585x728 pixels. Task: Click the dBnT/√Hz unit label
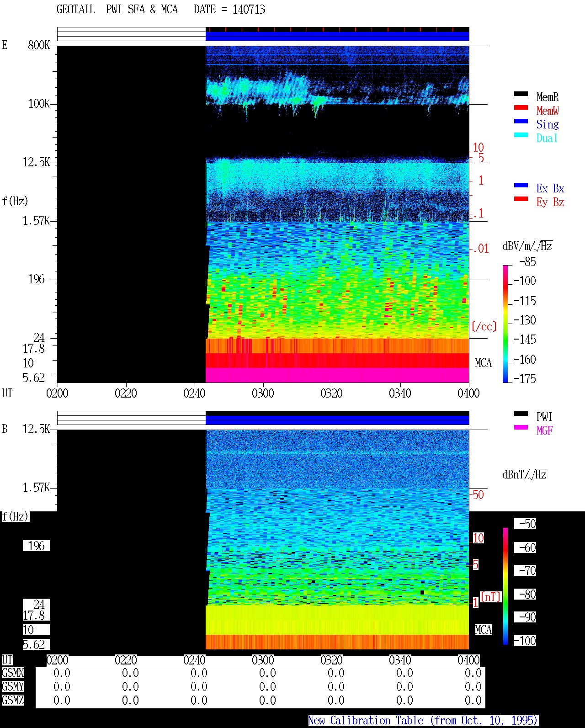pyautogui.click(x=525, y=474)
